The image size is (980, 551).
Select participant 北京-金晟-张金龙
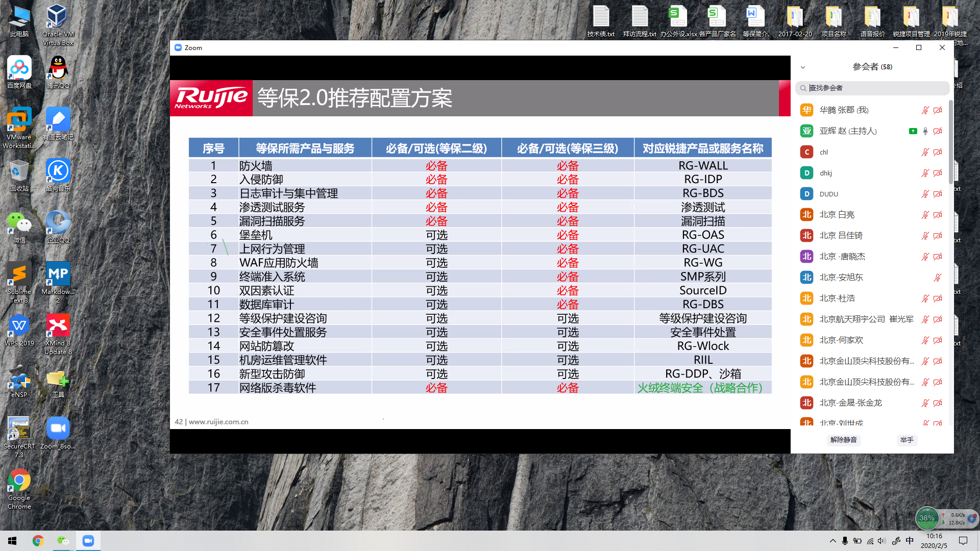(872, 403)
